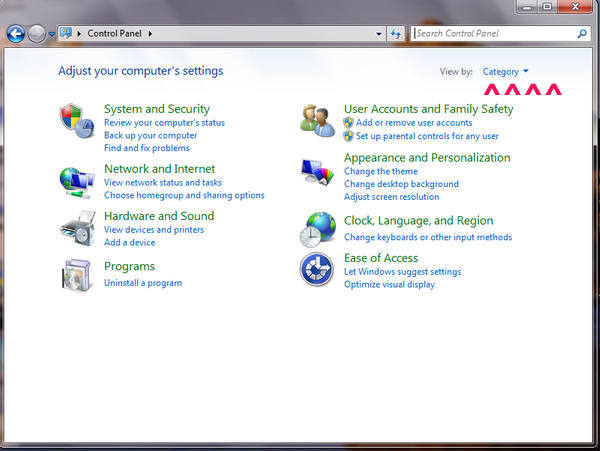Click View devices and printers
600x451 pixels.
[154, 230]
